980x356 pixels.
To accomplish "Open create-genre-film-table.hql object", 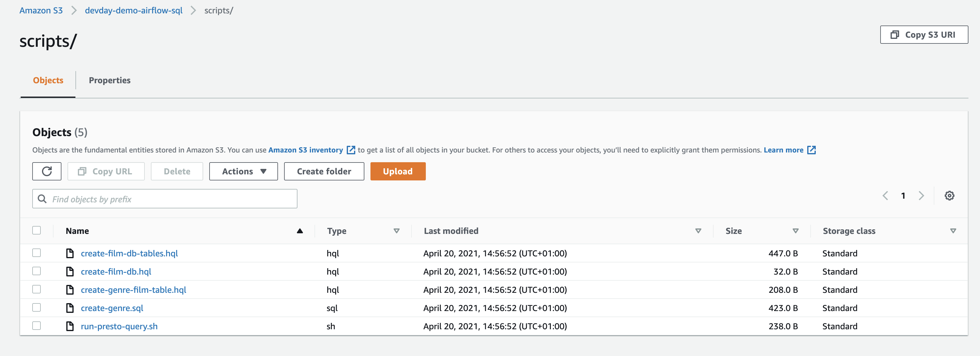I will coord(134,290).
